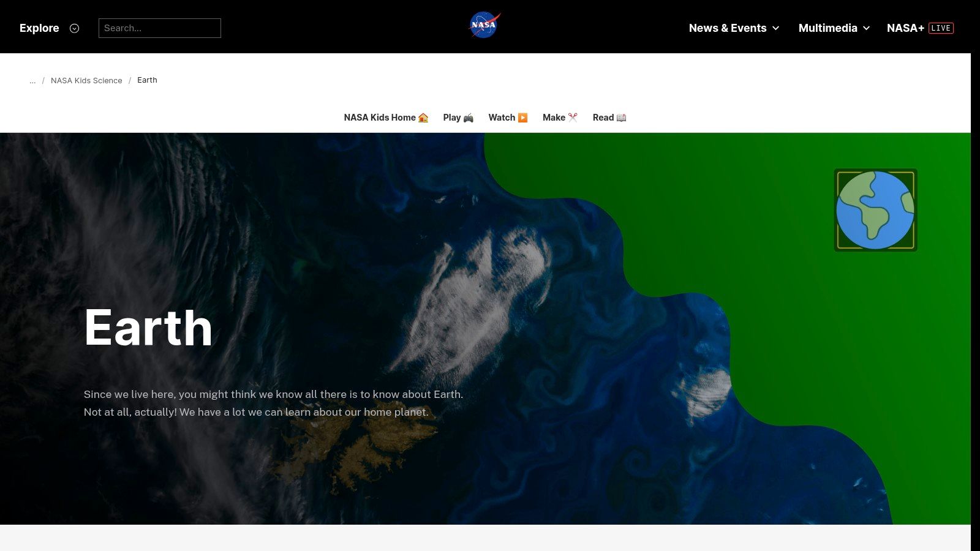Switch to the Play section
The height and width of the screenshot is (551, 980).
(451, 118)
